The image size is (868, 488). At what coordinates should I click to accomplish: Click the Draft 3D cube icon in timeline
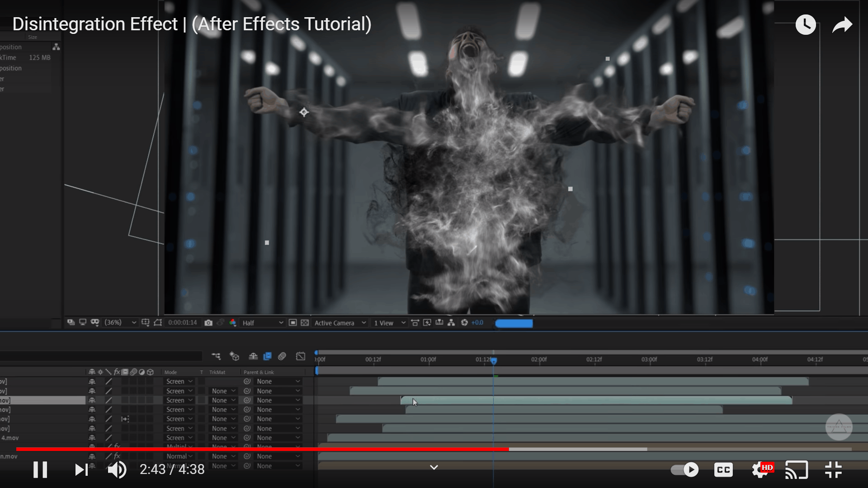234,357
